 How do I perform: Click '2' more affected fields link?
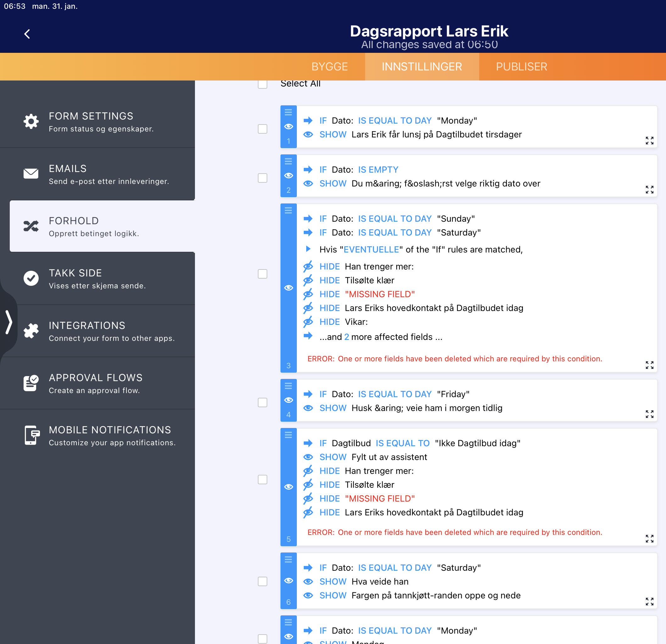(x=346, y=337)
